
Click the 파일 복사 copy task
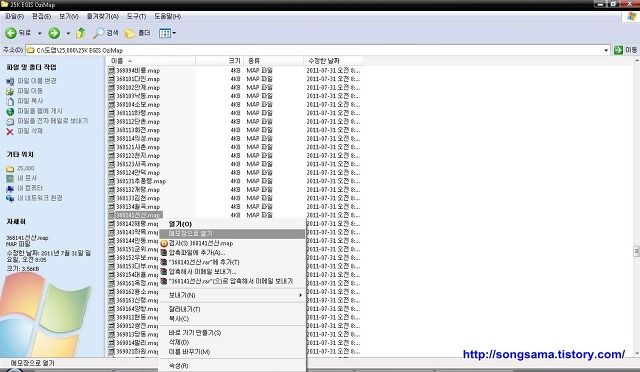click(x=30, y=100)
